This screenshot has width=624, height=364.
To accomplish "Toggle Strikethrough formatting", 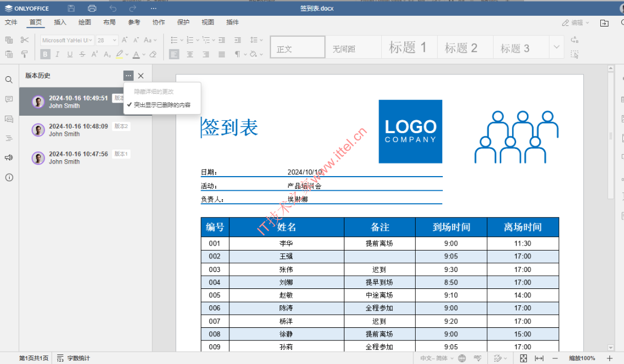I will 82,54.
